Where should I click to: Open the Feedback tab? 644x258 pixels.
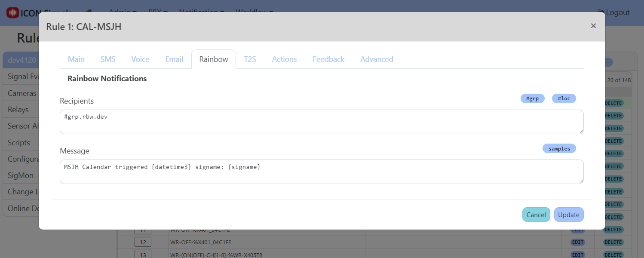328,59
